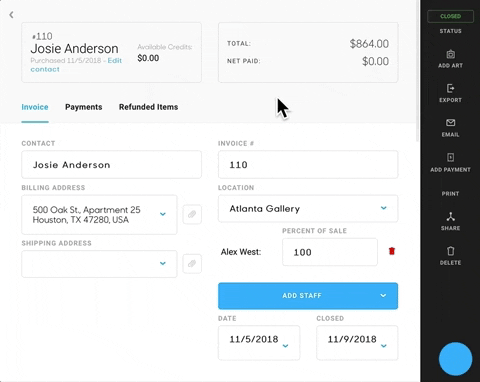
Task: Click the $0.00 net paid amount
Action: 375,61
